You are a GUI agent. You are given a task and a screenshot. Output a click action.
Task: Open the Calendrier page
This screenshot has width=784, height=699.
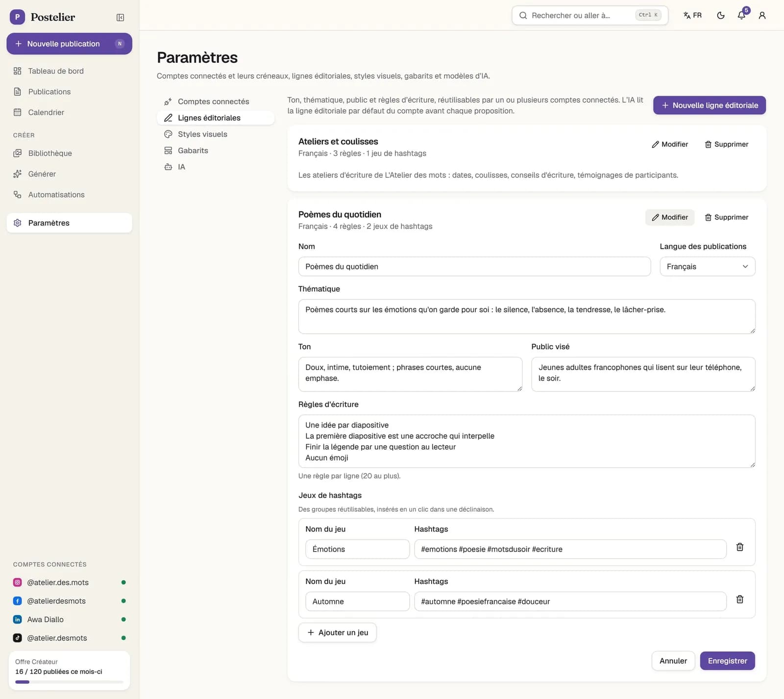pos(69,112)
